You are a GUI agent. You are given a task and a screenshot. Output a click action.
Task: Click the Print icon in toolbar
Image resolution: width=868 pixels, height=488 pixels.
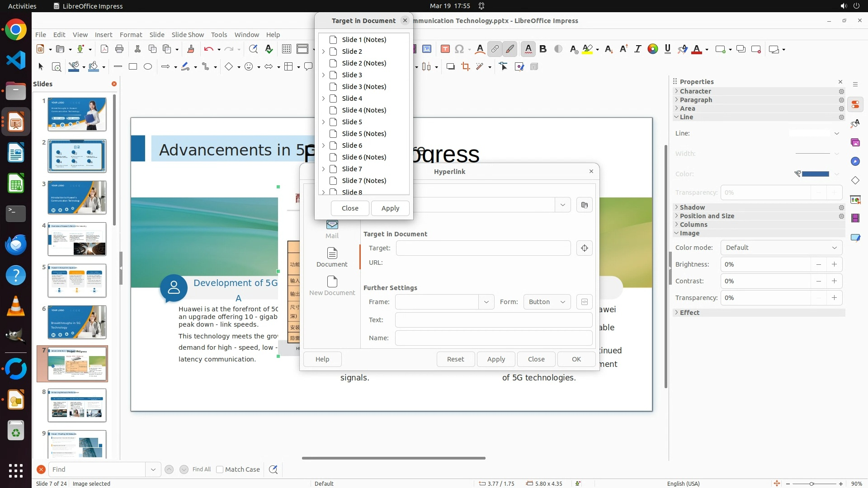[119, 49]
